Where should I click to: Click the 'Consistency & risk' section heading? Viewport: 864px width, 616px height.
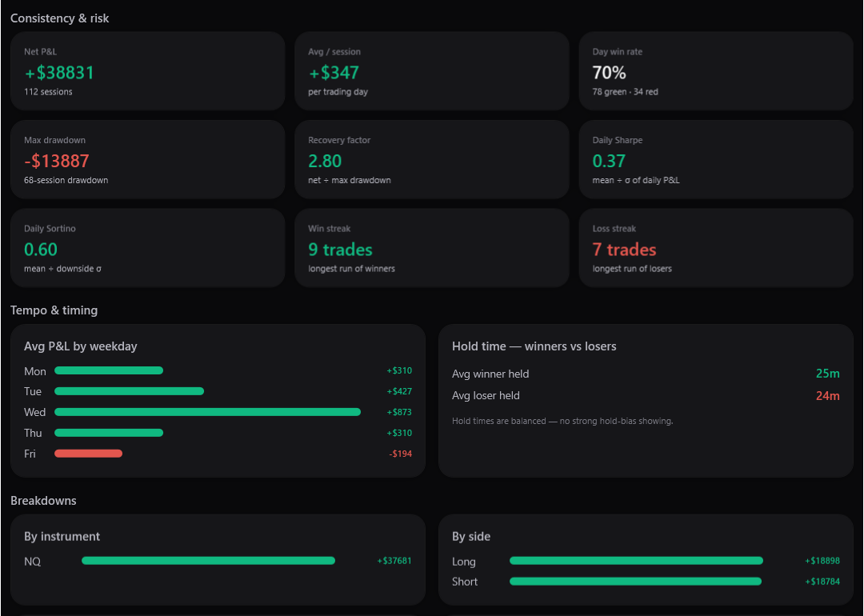(x=59, y=18)
